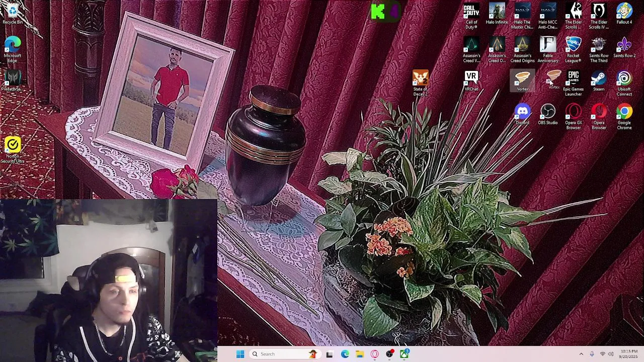The height and width of the screenshot is (362, 644).
Task: Select the Rocket League desktop shortcut
Action: click(x=573, y=50)
